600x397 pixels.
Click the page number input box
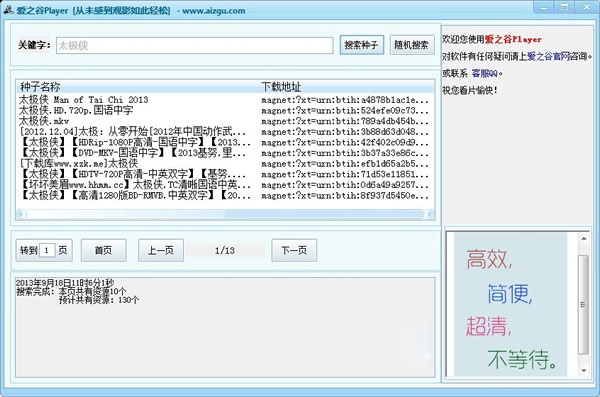click(x=47, y=250)
